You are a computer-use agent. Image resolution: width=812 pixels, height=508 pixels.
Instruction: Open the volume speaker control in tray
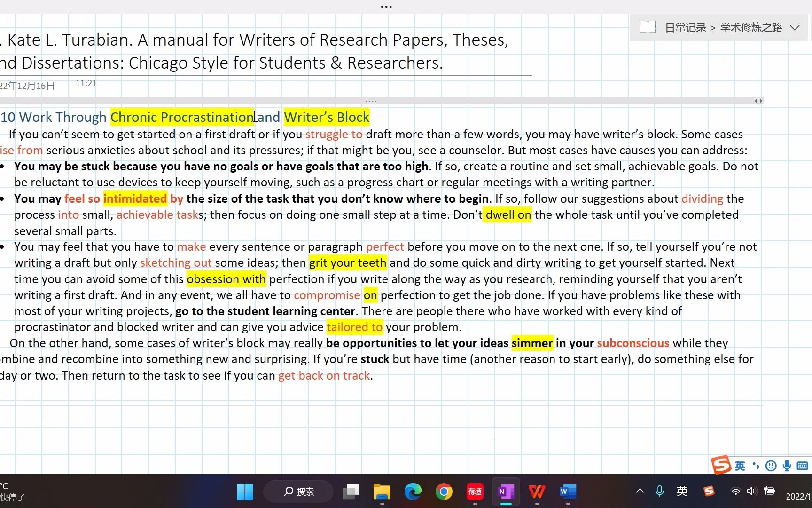(x=751, y=491)
